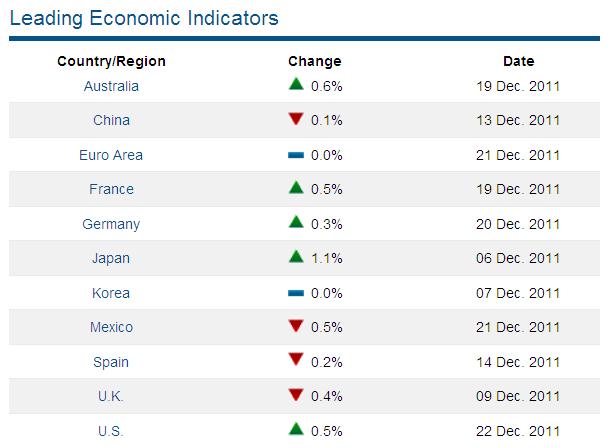Click the green up arrow beside Australia
The image size is (614, 448).
pos(295,85)
